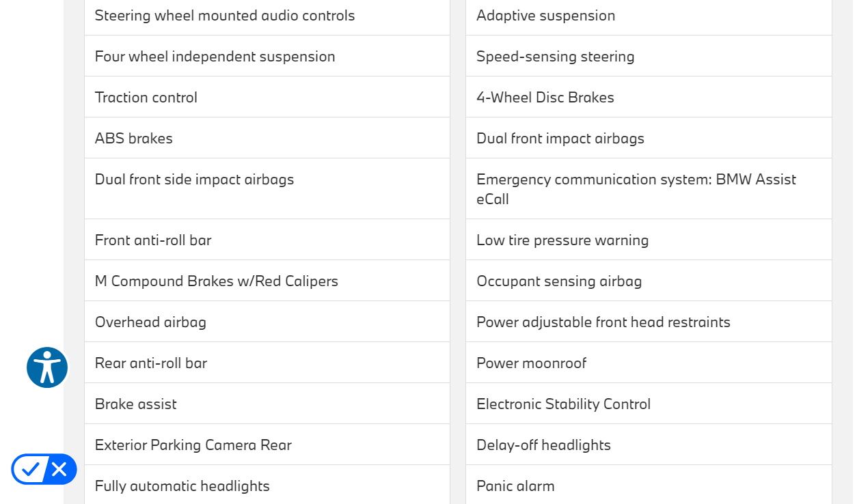Click the checkmark on the blue toggle
Image resolution: width=857 pixels, height=504 pixels.
click(30, 469)
